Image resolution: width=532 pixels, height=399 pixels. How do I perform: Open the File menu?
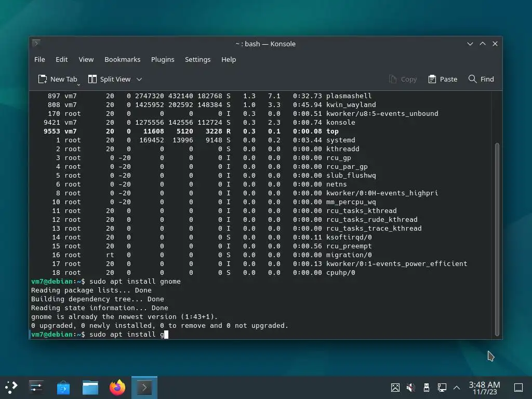39,59
